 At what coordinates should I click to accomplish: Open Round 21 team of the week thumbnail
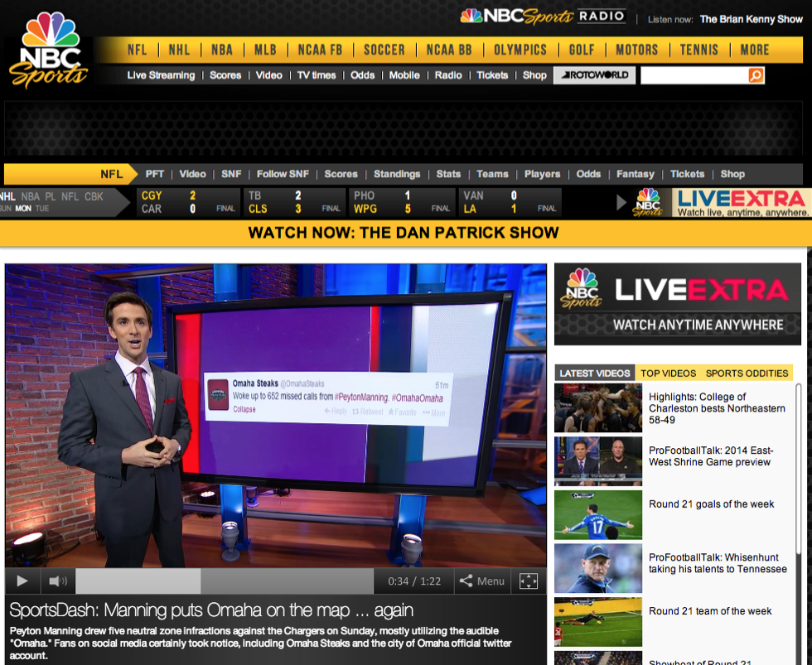click(x=598, y=622)
